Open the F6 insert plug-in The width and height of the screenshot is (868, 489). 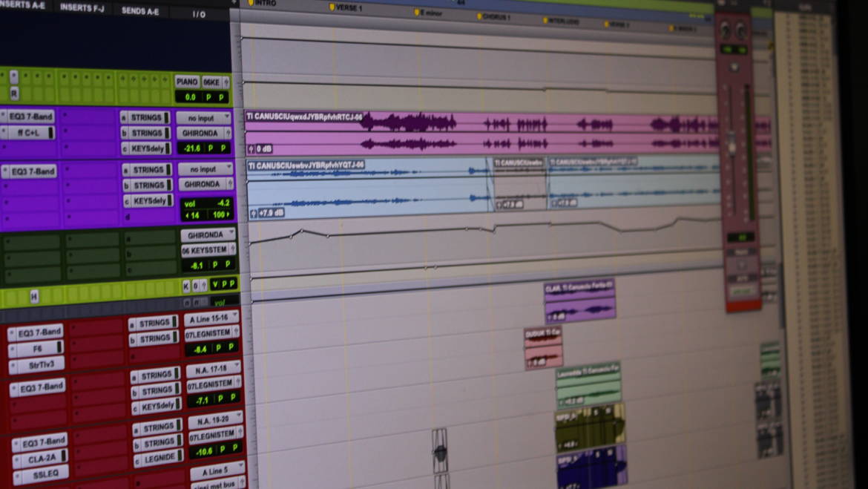[x=36, y=349]
